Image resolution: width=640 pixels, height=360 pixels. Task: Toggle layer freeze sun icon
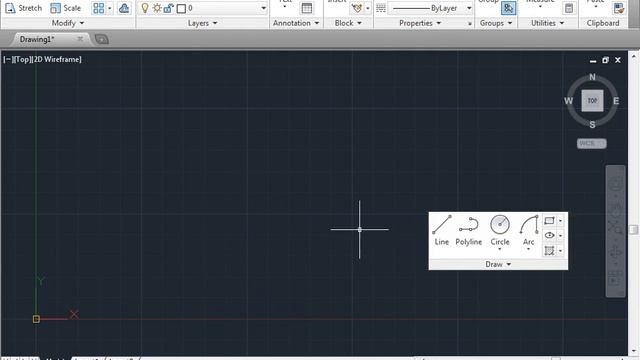point(157,8)
